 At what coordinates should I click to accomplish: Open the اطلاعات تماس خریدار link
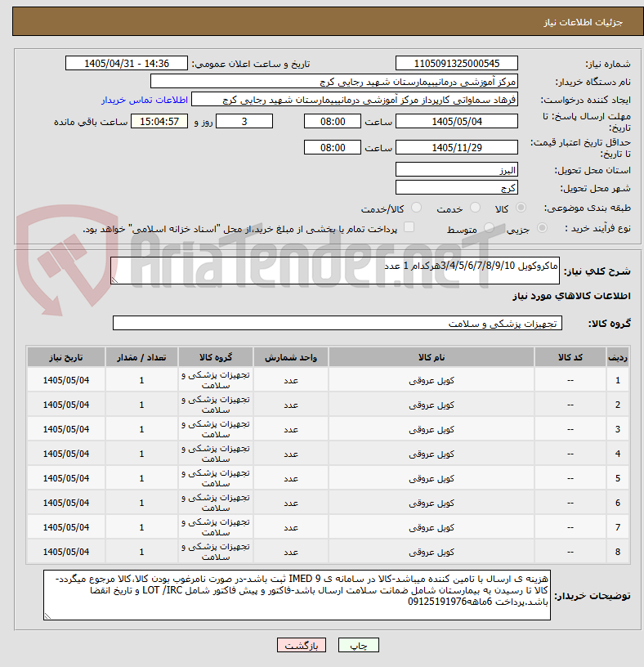[144, 100]
